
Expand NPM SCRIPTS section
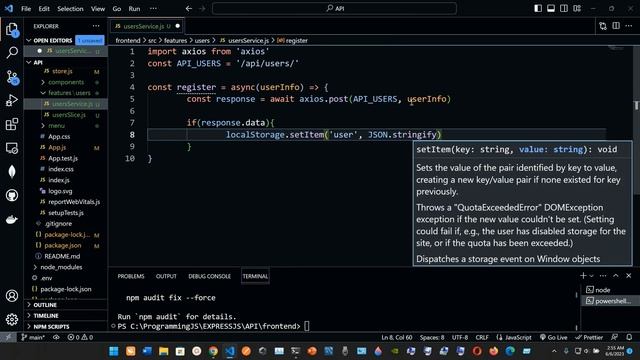[51, 327]
